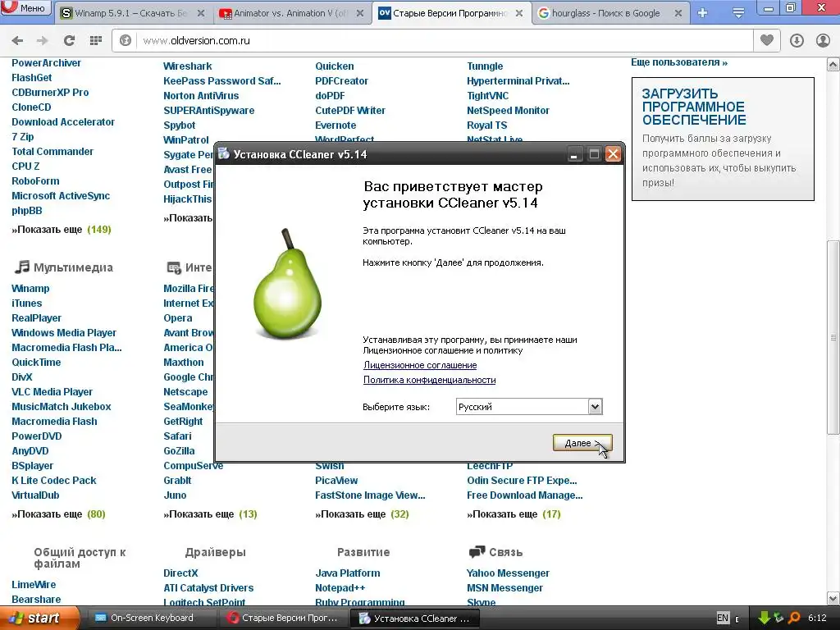Click the page scrollbar down arrow

click(833, 598)
